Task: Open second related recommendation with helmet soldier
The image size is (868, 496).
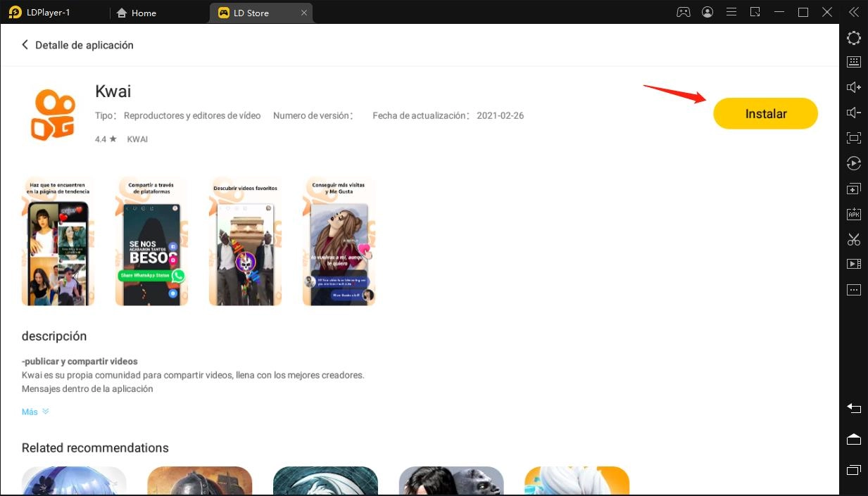Action: coord(200,481)
